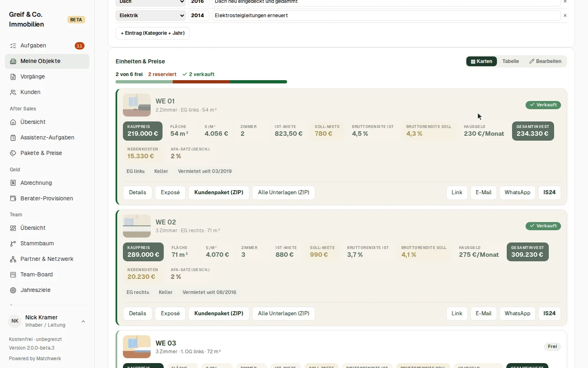Click Team Übersicht grid icon
Screen dimensions: 588x368
point(13,228)
